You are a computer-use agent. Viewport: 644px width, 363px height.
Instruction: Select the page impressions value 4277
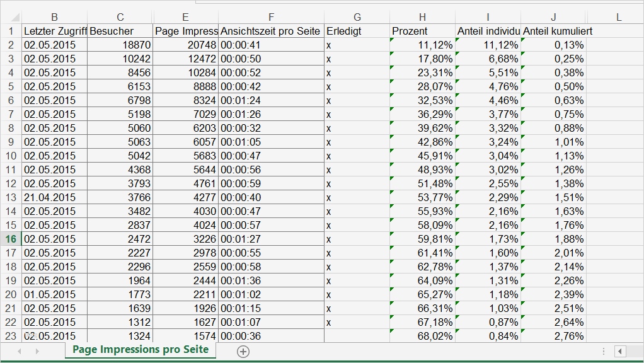(x=186, y=197)
